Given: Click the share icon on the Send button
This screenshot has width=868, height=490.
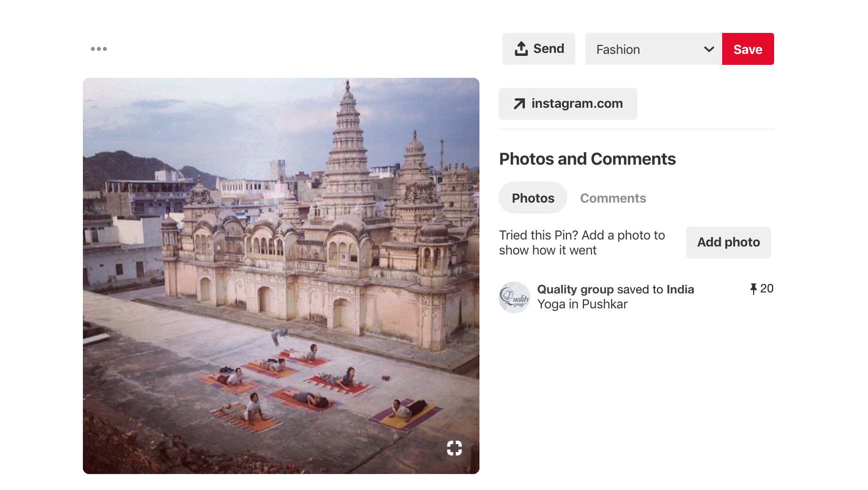Looking at the screenshot, I should (521, 49).
